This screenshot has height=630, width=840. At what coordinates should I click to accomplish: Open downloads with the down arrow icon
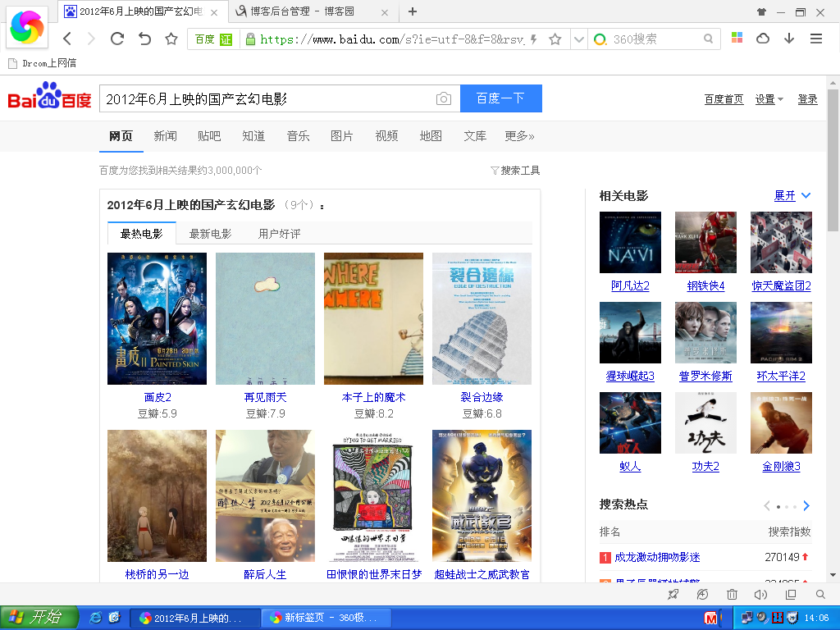(789, 38)
